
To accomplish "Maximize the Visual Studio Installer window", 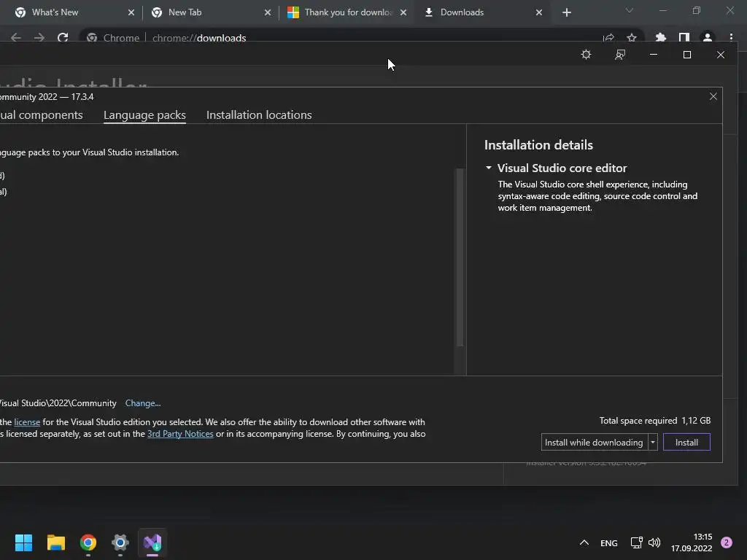I will click(x=687, y=55).
